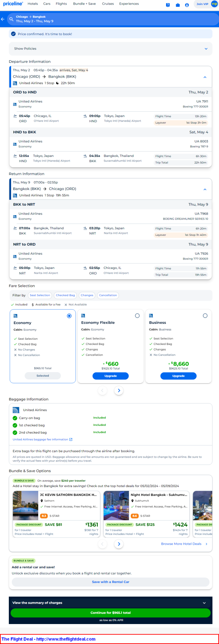Click the 1st Stop 3h 0m layover
This screenshot has height=644, width=219.
pyautogui.click(x=181, y=123)
